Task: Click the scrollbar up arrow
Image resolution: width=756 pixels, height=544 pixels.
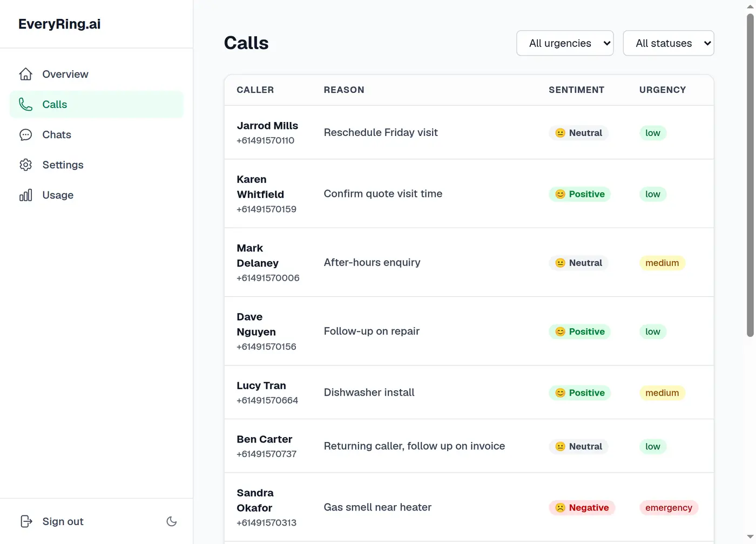Action: [x=750, y=6]
